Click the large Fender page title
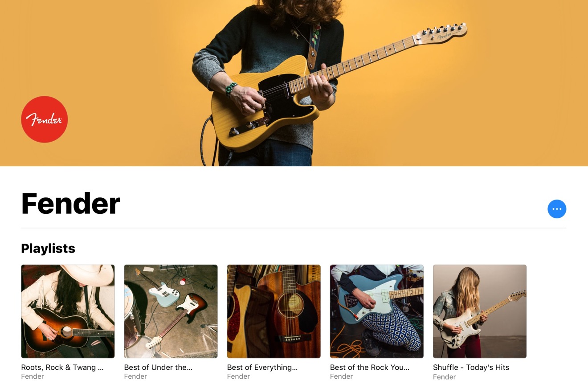This screenshot has height=384, width=588. point(70,204)
